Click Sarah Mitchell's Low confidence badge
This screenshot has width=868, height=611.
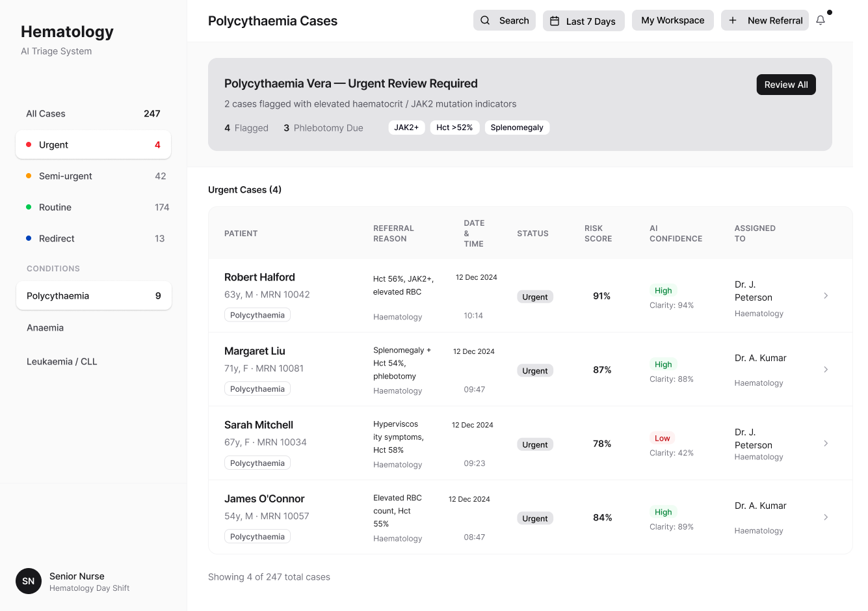coord(663,438)
